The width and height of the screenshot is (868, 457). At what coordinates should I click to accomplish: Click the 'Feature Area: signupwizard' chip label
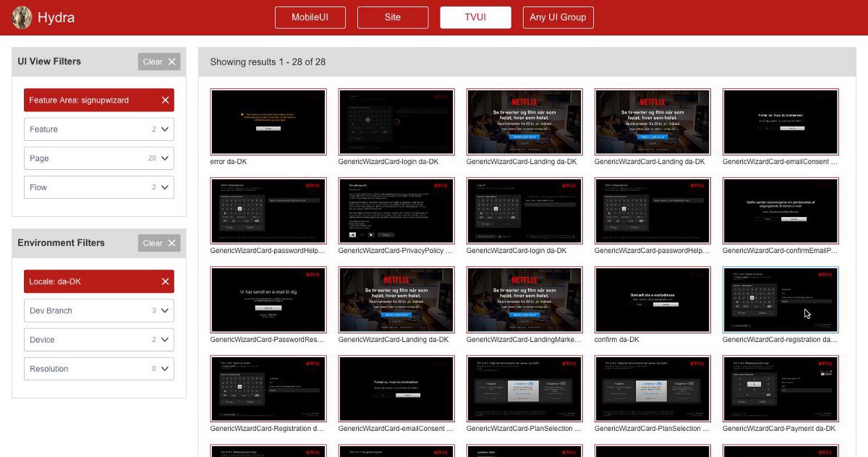click(79, 101)
